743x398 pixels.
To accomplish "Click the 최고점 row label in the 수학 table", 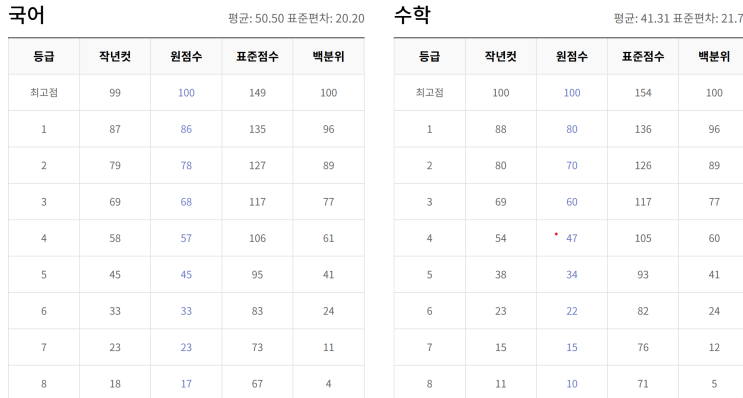I will [x=430, y=93].
